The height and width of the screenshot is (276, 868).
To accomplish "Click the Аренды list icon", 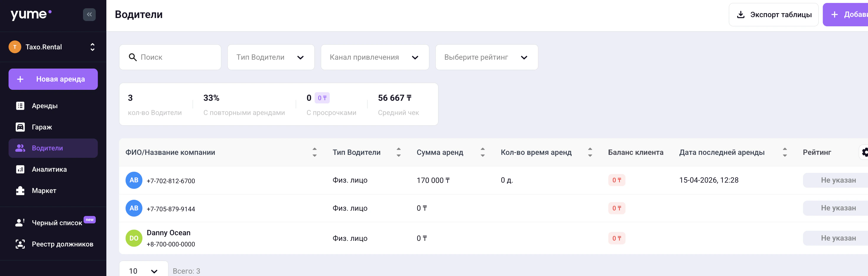I will (20, 106).
